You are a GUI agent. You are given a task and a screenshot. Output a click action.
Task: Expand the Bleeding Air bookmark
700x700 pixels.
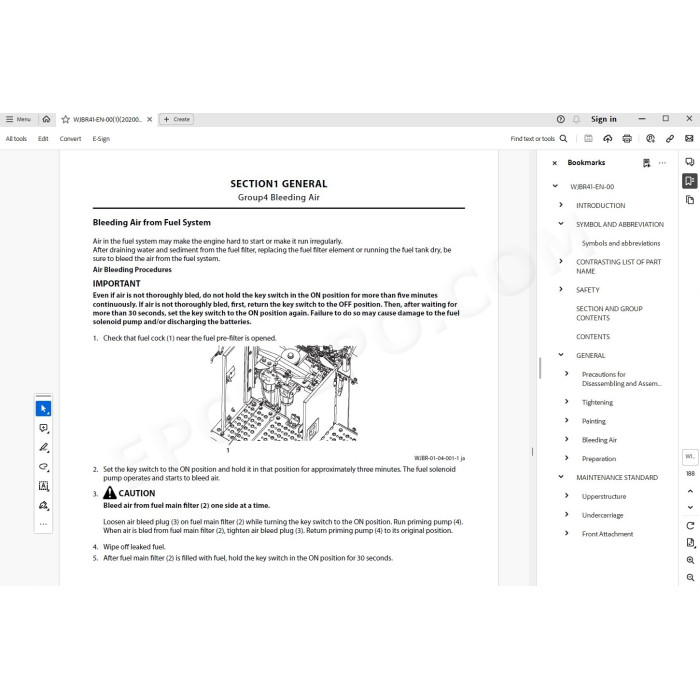click(567, 439)
